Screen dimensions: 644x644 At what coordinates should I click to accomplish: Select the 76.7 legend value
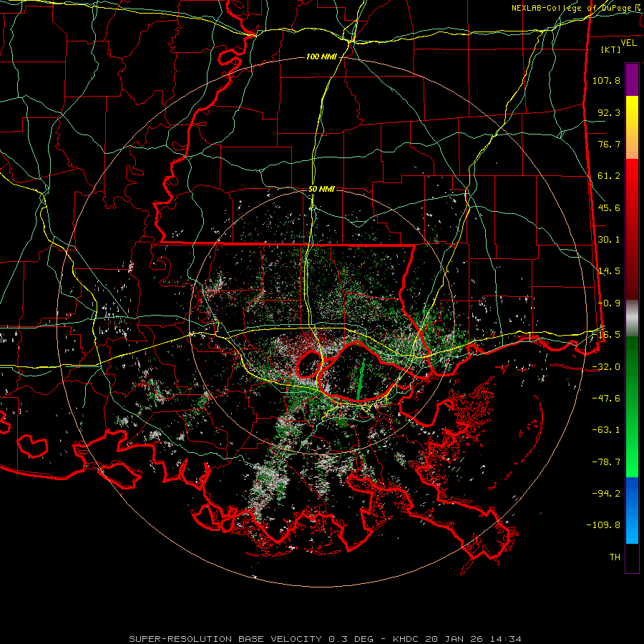(x=609, y=144)
